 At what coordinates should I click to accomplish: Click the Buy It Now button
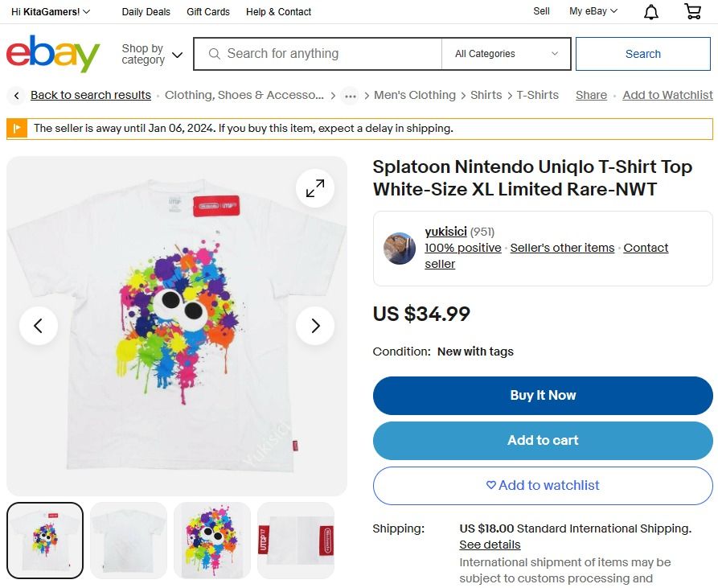543,395
